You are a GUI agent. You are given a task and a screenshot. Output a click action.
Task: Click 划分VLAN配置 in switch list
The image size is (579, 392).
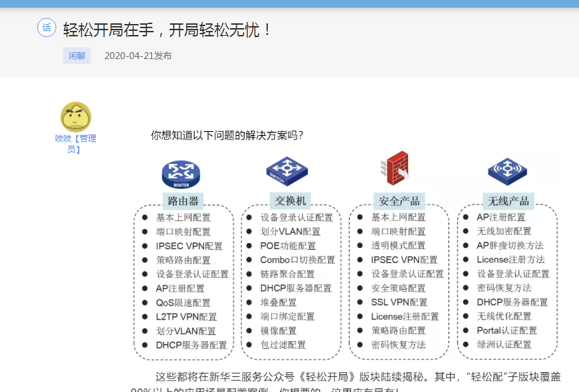pyautogui.click(x=291, y=231)
